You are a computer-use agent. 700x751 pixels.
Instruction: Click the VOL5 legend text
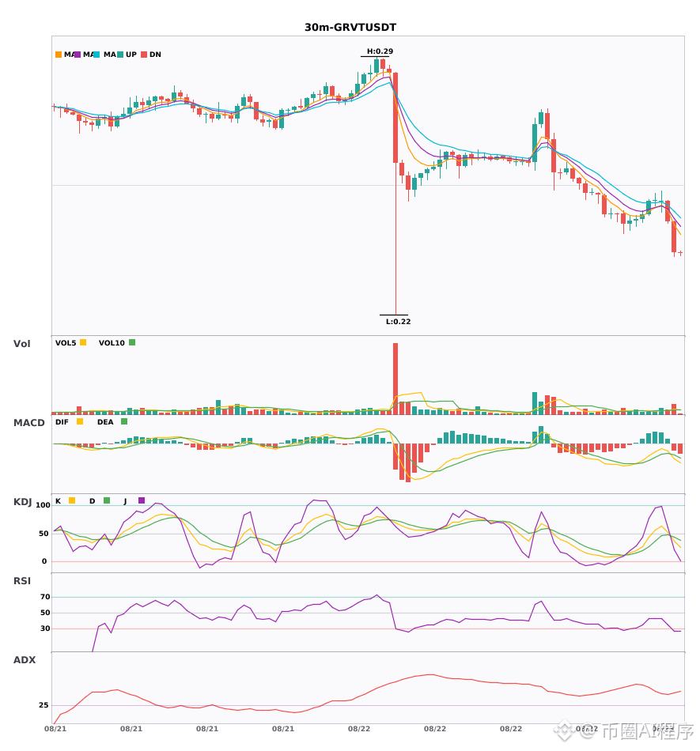[66, 343]
